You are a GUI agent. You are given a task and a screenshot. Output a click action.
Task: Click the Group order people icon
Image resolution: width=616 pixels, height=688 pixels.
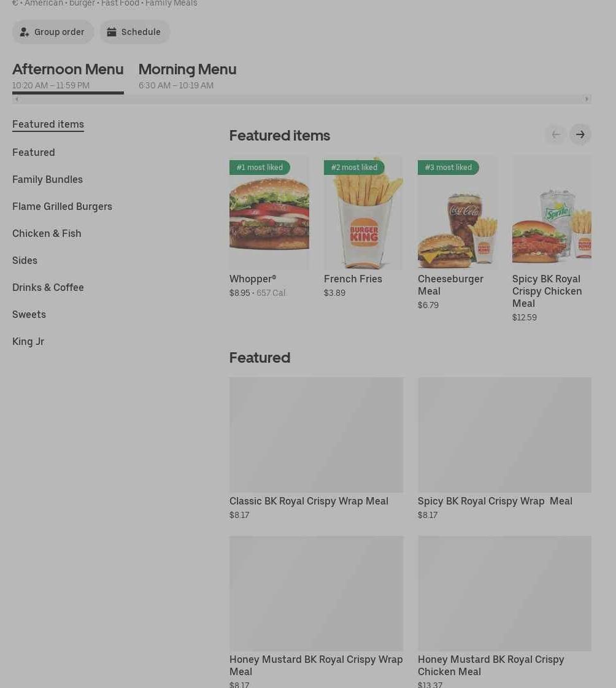tap(25, 32)
